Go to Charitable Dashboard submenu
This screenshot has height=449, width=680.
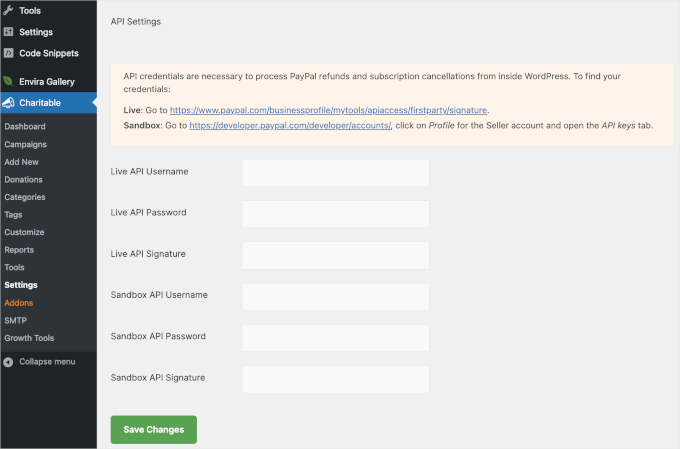25,126
